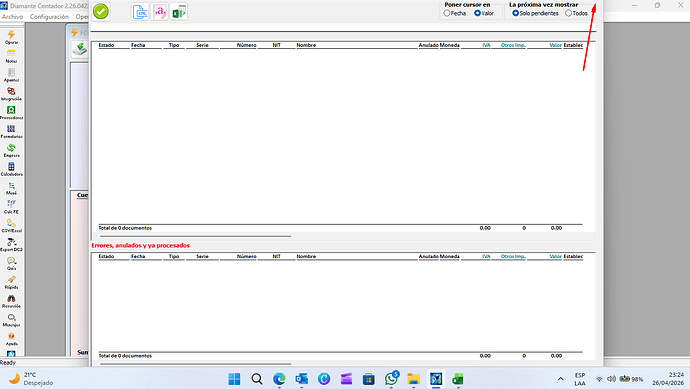Click the IVA column header in upper table
Screen dimensions: 690x389
(486, 45)
